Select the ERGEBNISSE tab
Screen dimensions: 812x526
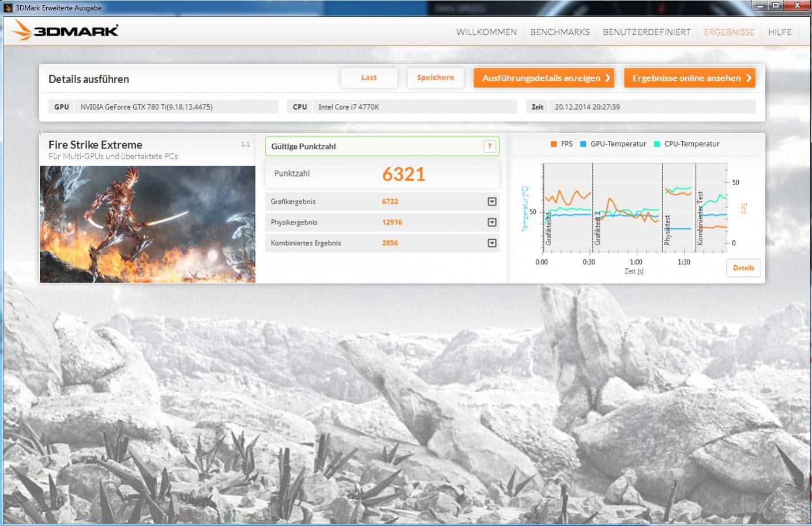[x=729, y=32]
